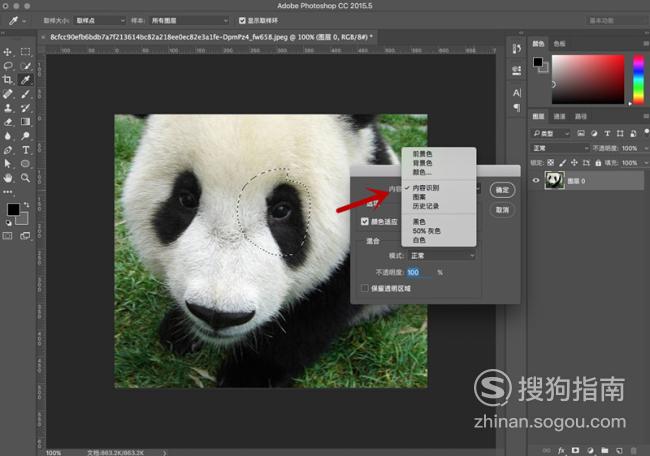This screenshot has height=456, width=650.
Task: Open Color panel flyout menu
Action: point(646,44)
